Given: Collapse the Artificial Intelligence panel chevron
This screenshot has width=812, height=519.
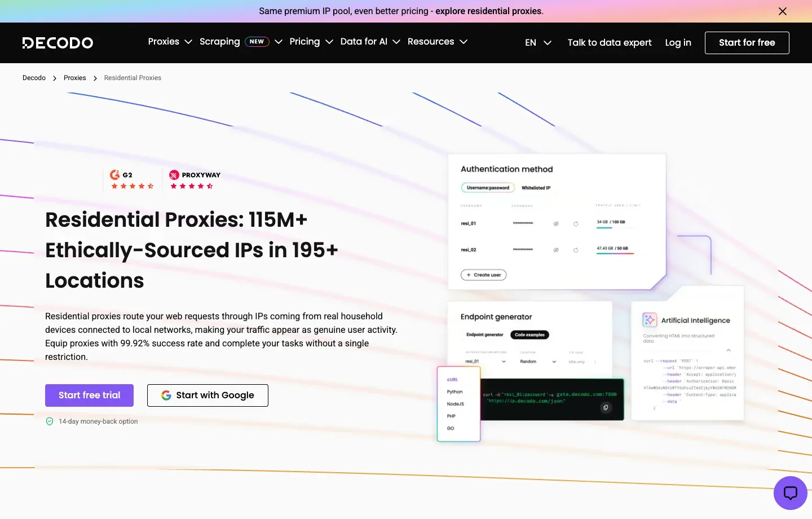Looking at the screenshot, I should pyautogui.click(x=729, y=350).
